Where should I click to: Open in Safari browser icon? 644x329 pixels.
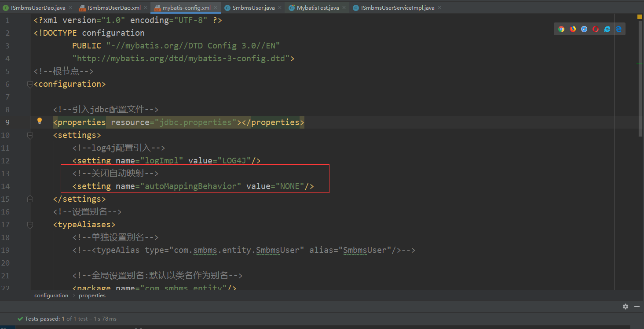(584, 29)
